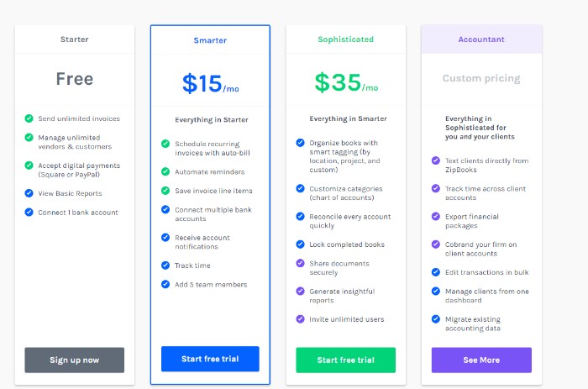The width and height of the screenshot is (588, 389).
Task: Click checkmark icon beside Lock completed books
Action: (x=301, y=244)
